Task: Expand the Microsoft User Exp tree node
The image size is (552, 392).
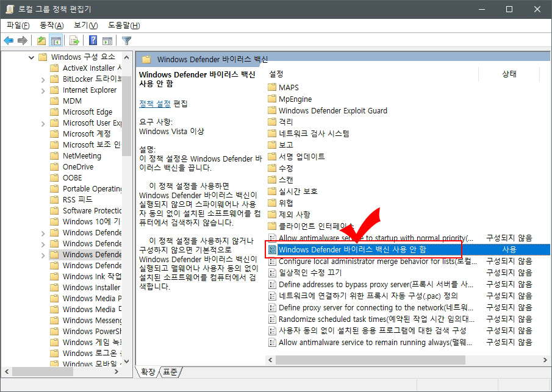Action: pyautogui.click(x=43, y=123)
